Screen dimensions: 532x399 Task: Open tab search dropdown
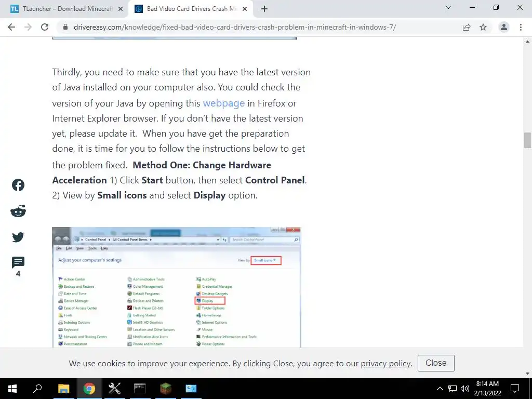pyautogui.click(x=448, y=7)
